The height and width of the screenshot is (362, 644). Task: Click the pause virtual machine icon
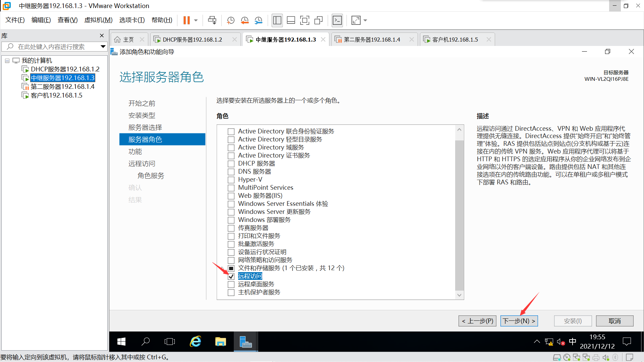point(186,20)
